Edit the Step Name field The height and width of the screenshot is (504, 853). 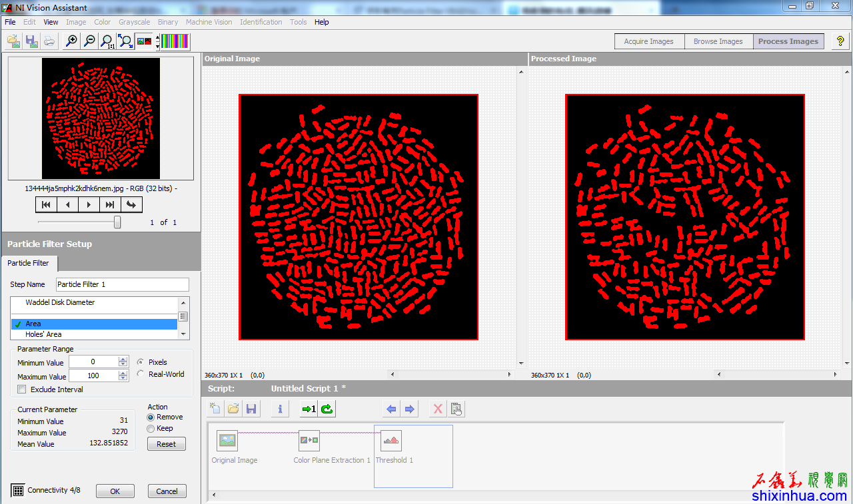[122, 284]
